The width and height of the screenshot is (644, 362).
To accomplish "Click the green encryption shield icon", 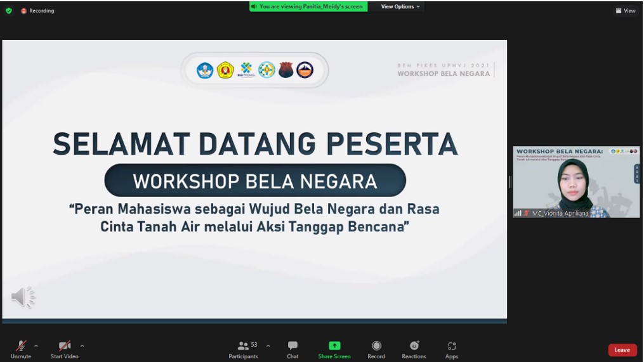I will [9, 11].
